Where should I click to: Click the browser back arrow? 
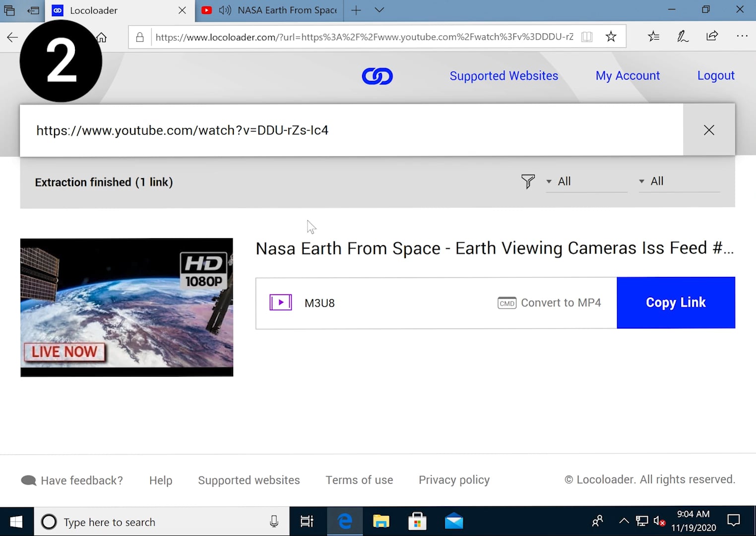(x=12, y=37)
